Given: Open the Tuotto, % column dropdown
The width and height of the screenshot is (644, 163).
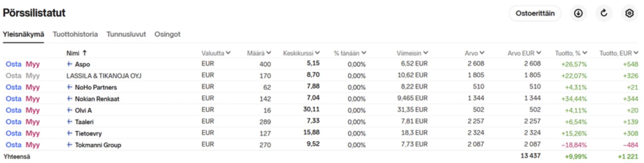Looking at the screenshot, I should 585,53.
